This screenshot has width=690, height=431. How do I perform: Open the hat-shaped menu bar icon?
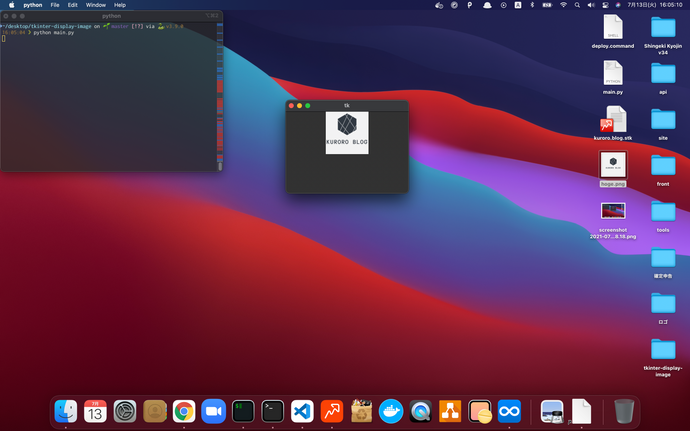click(487, 5)
